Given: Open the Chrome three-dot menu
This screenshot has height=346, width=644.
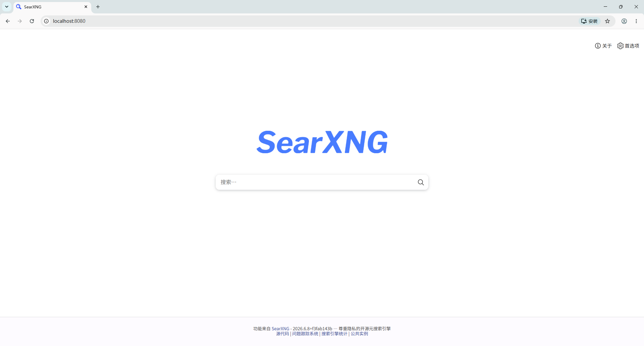Looking at the screenshot, I should pyautogui.click(x=636, y=21).
